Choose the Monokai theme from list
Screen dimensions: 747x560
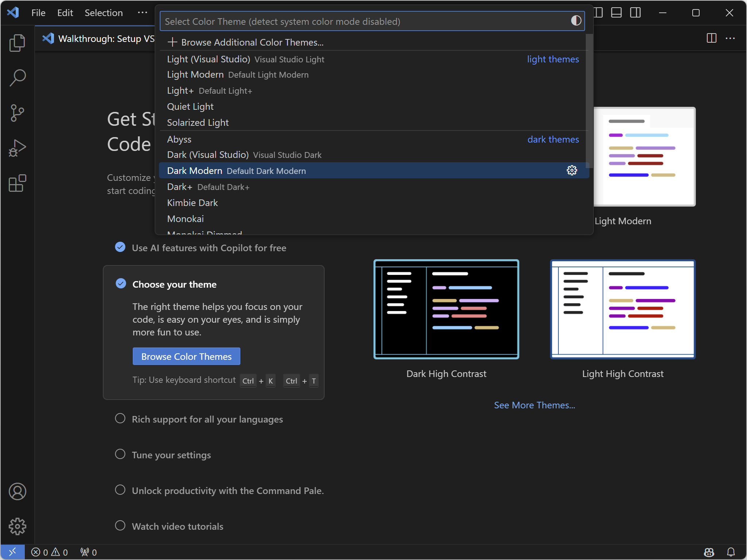185,219
